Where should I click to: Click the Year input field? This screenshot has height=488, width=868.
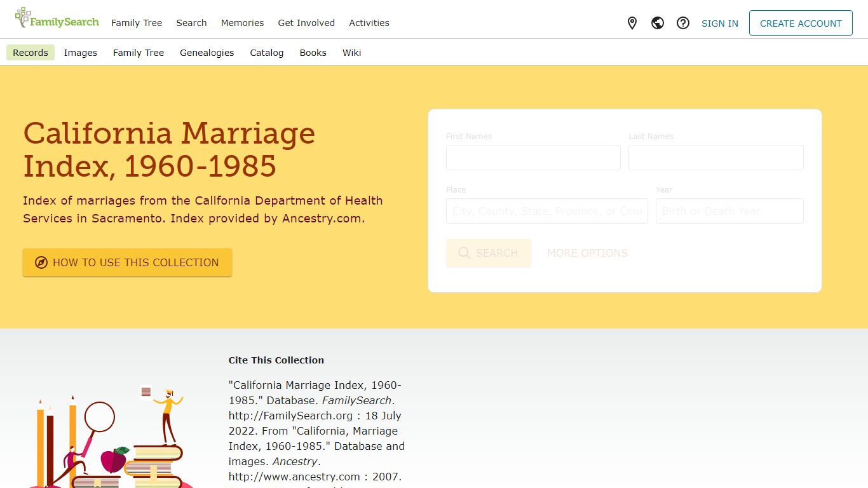(x=729, y=211)
